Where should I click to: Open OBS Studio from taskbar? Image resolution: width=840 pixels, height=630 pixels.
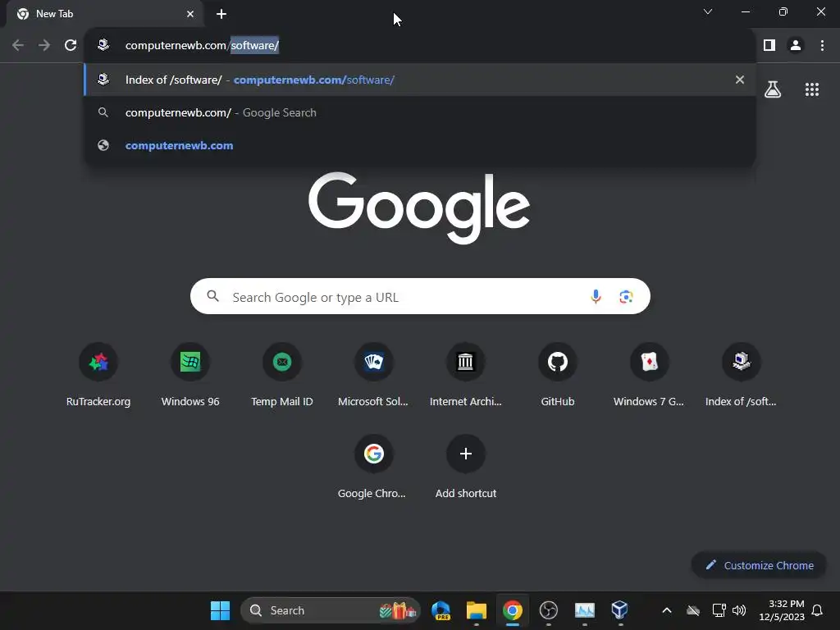coord(549,610)
